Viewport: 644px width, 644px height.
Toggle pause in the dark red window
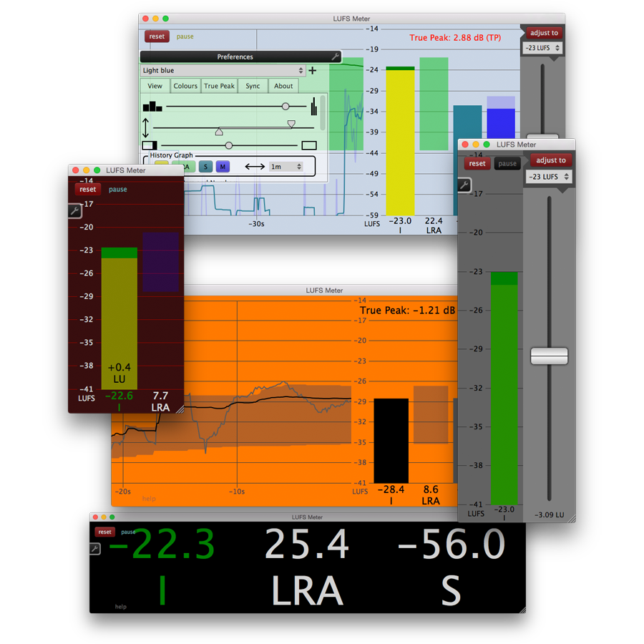coord(118,190)
